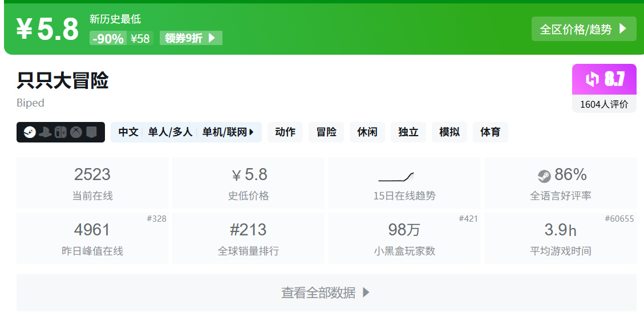This screenshot has width=644, height=322.
Task: Open the 史低价格 ¥5.8 stat card
Action: [x=249, y=183]
